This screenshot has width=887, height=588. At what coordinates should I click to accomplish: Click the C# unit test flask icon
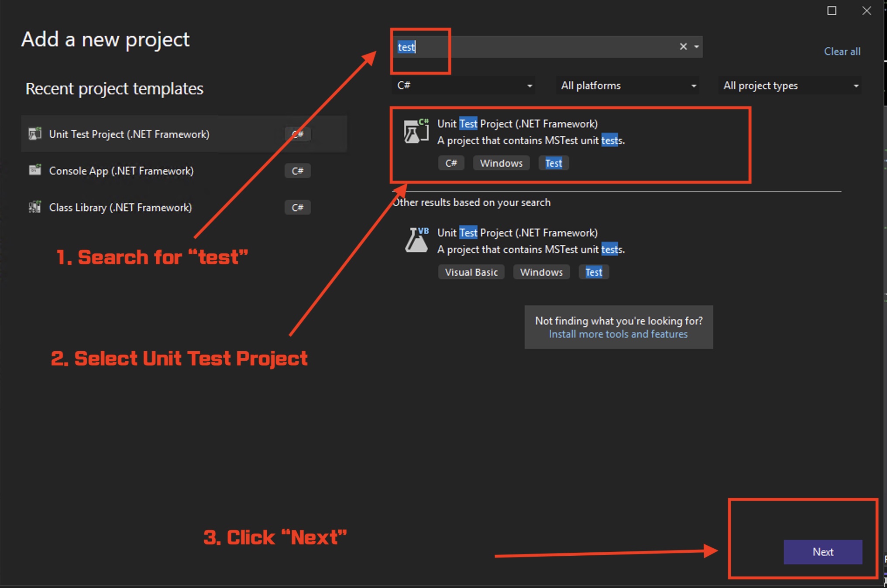416,132
